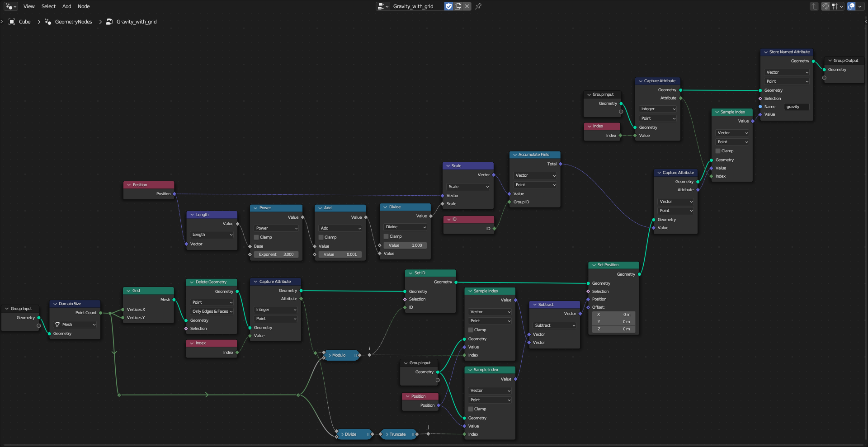Toggle Clamp in Sample Index next to Subtract
868x447 pixels.
click(471, 330)
